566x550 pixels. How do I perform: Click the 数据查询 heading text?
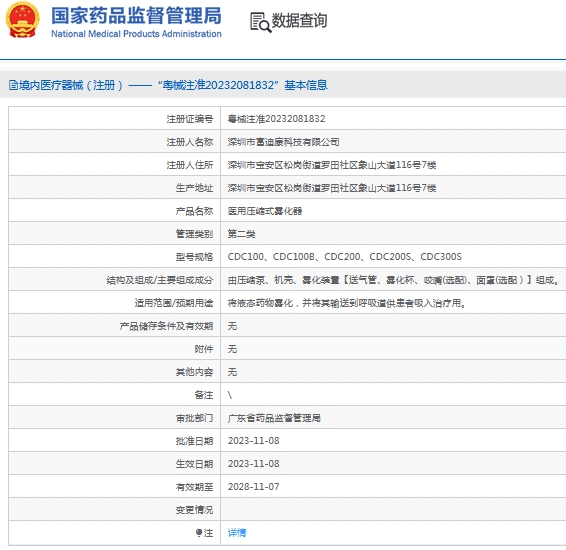coord(299,21)
